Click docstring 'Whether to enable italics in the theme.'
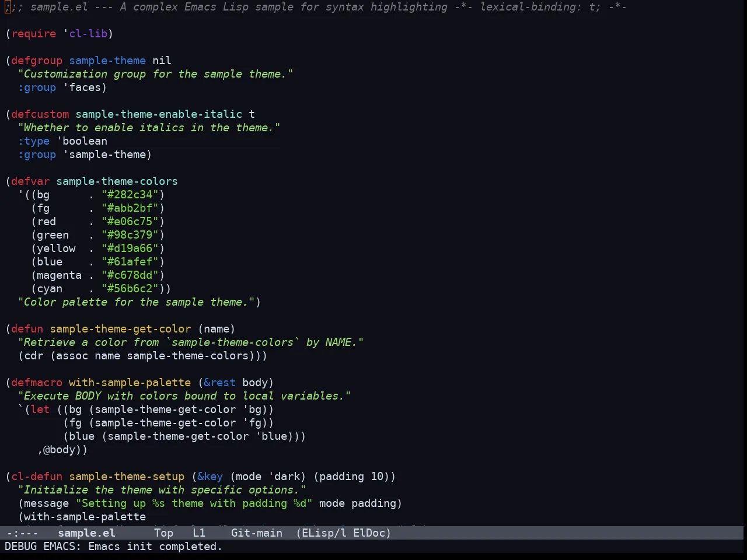The width and height of the screenshot is (747, 560). [149, 128]
